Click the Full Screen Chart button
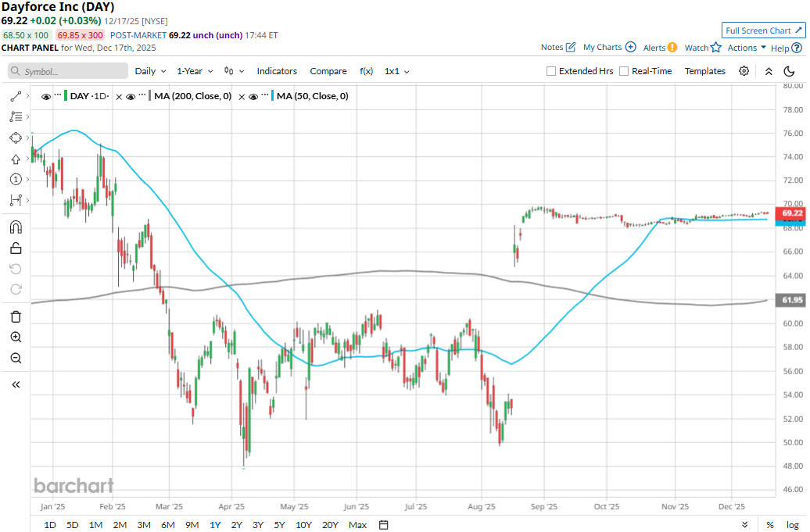Image resolution: width=810 pixels, height=532 pixels. tap(763, 30)
